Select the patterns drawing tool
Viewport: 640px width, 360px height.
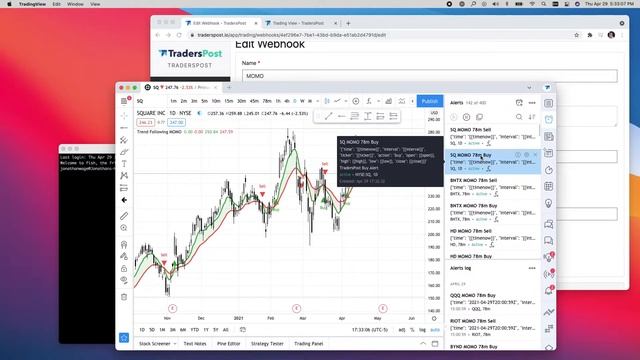(x=124, y=176)
